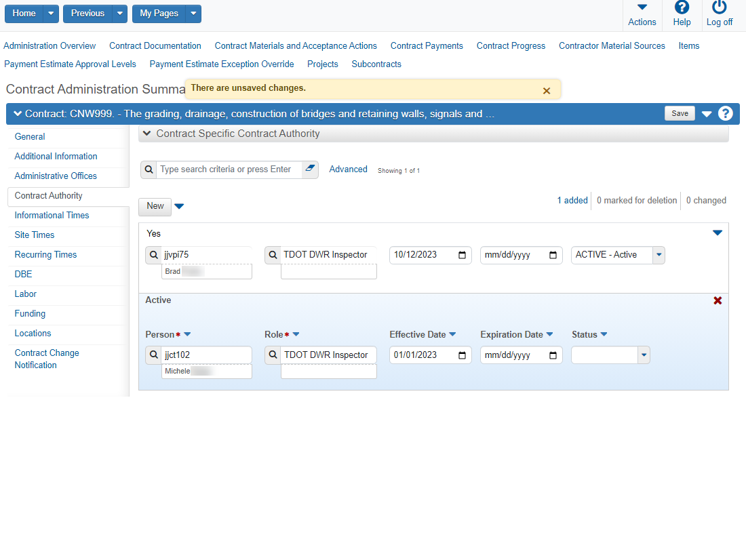Go to Administration Overview
Screen dimensions: 746x560
pyautogui.click(x=50, y=45)
